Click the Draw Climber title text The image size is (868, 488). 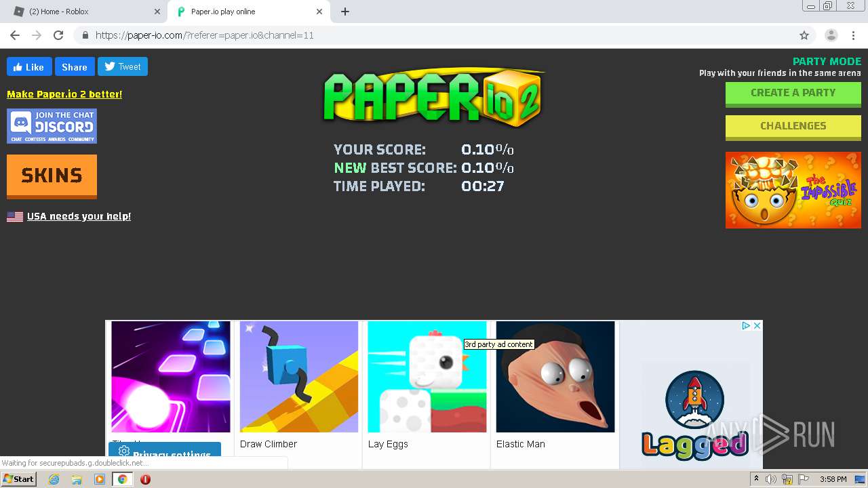point(269,444)
